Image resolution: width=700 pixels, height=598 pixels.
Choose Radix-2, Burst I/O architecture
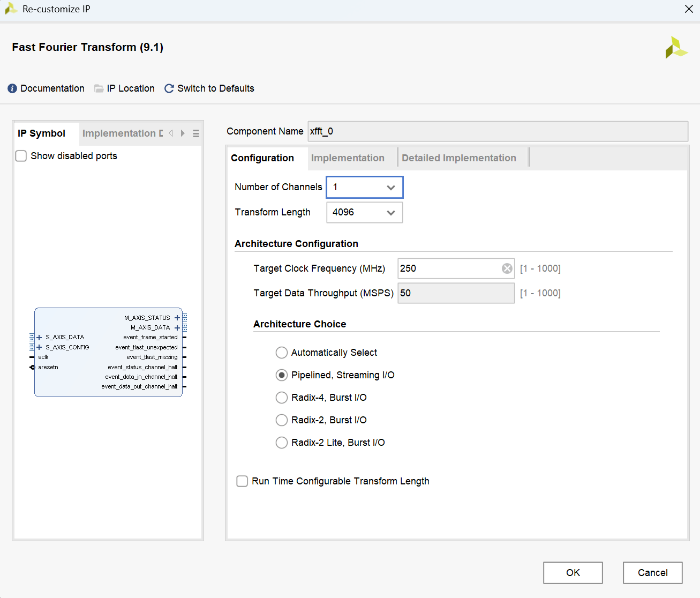pyautogui.click(x=282, y=420)
